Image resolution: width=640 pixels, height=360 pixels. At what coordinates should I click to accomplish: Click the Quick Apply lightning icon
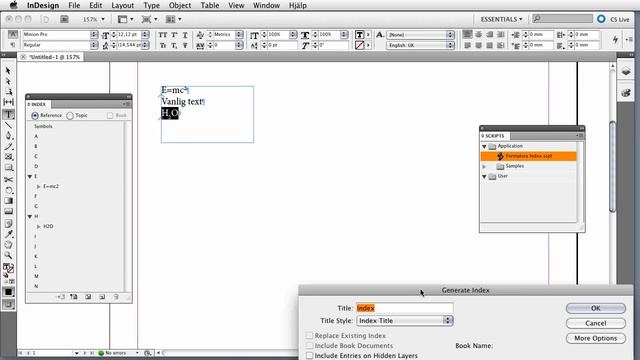616,39
